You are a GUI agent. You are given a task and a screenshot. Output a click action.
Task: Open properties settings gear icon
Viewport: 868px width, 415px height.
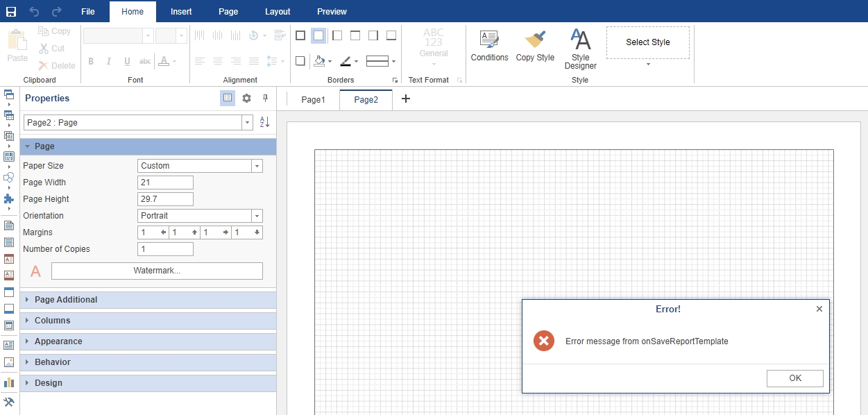246,99
